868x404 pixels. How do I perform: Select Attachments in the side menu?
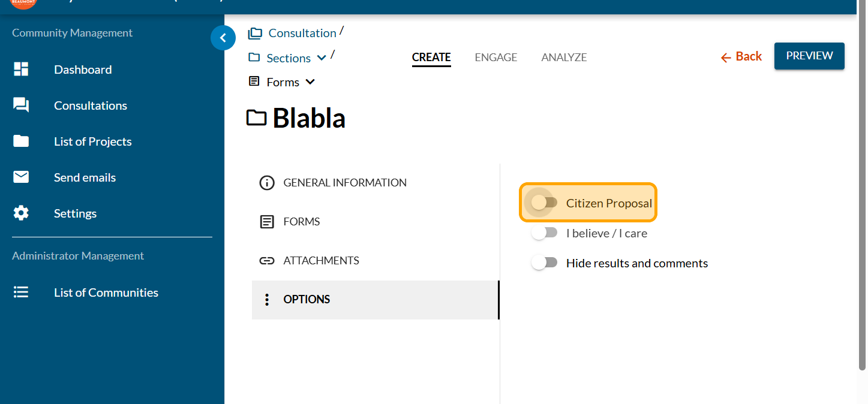pos(321,261)
